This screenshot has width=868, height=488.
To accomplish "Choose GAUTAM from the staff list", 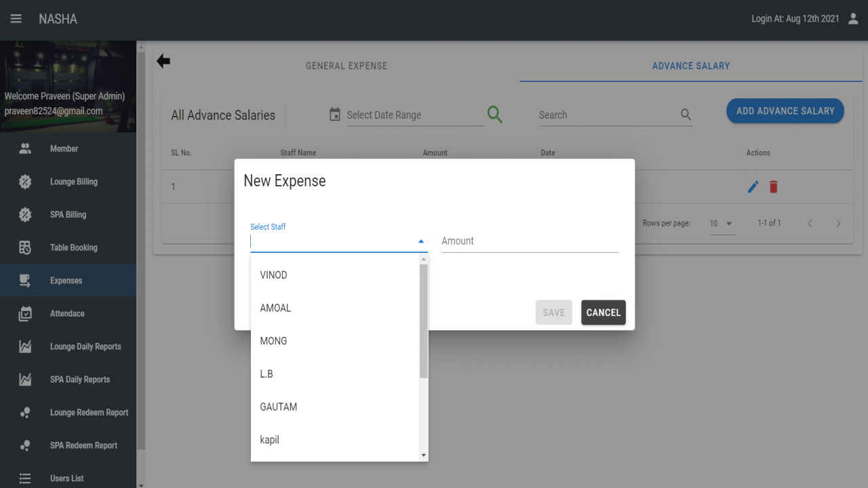I will pyautogui.click(x=336, y=407).
